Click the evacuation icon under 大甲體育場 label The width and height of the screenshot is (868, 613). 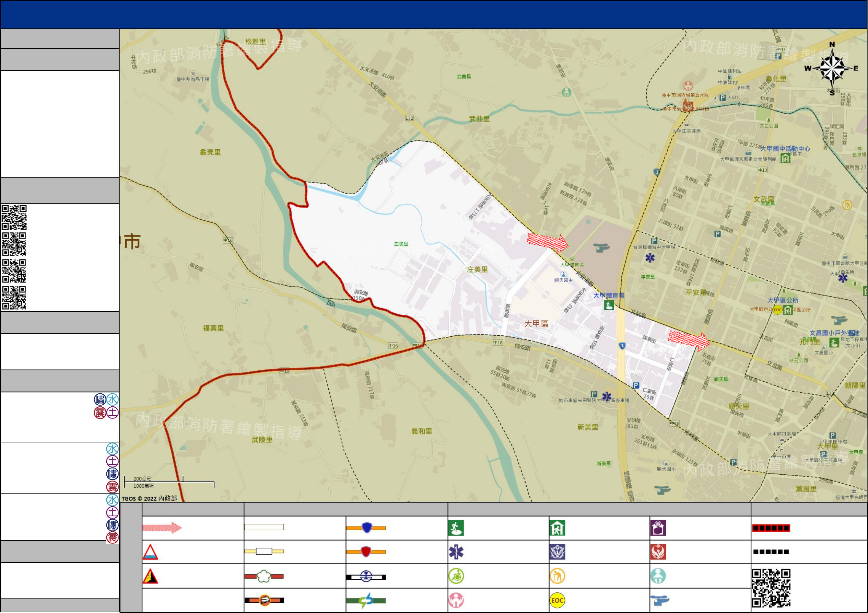[609, 305]
